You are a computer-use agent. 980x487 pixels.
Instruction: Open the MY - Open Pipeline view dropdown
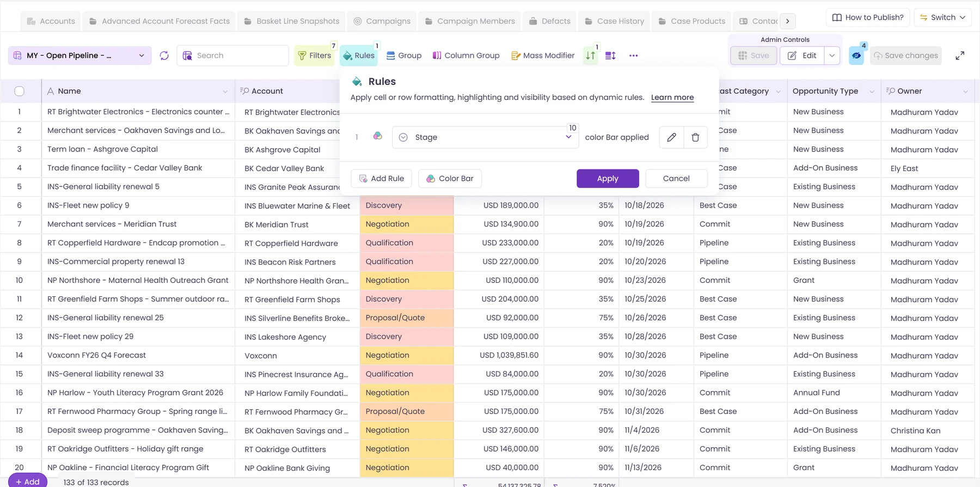coord(80,56)
